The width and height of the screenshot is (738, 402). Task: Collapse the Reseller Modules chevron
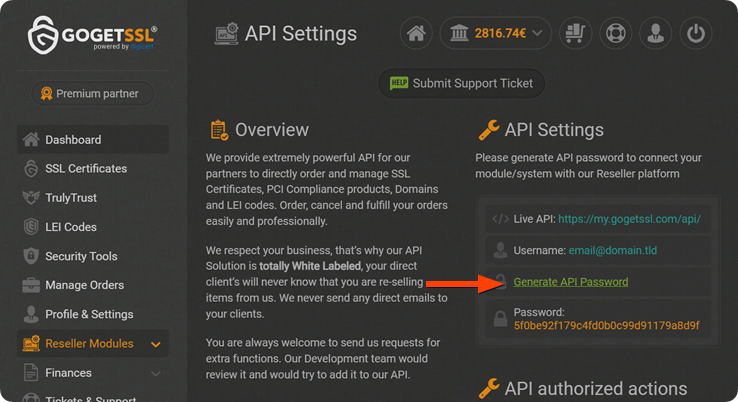pyautogui.click(x=156, y=345)
